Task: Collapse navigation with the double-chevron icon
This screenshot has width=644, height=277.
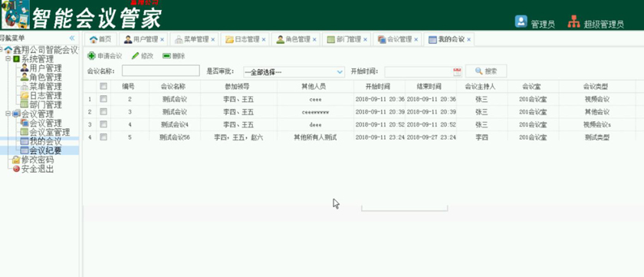Action: pos(72,38)
